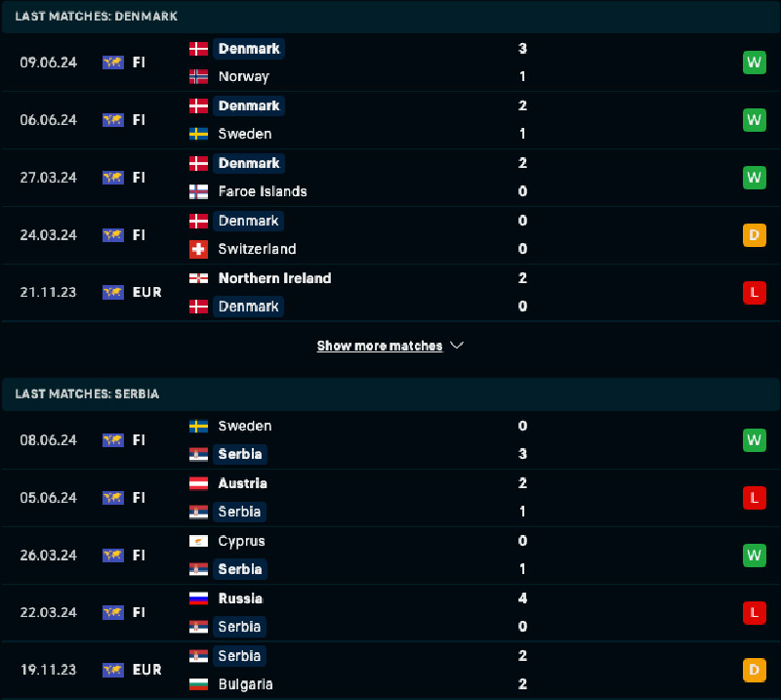Click the Austria flag icon
Screen dimensions: 781x700
pyautogui.click(x=198, y=483)
